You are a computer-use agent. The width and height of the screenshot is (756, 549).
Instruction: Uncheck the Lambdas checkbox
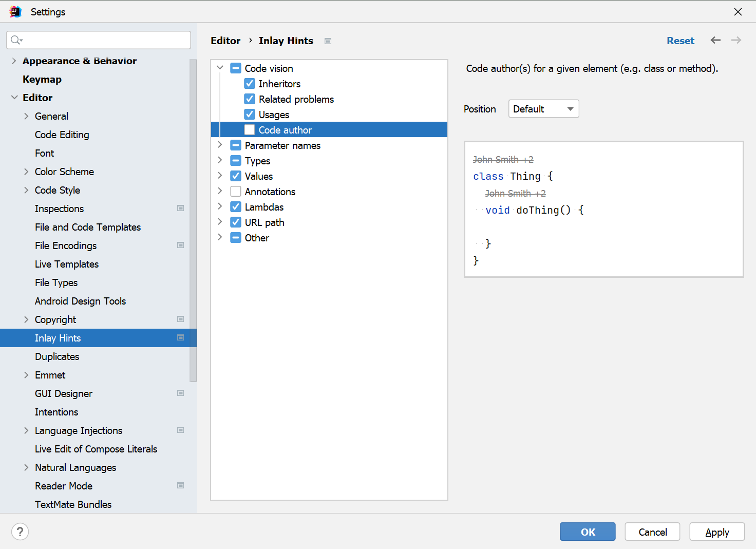coord(236,206)
